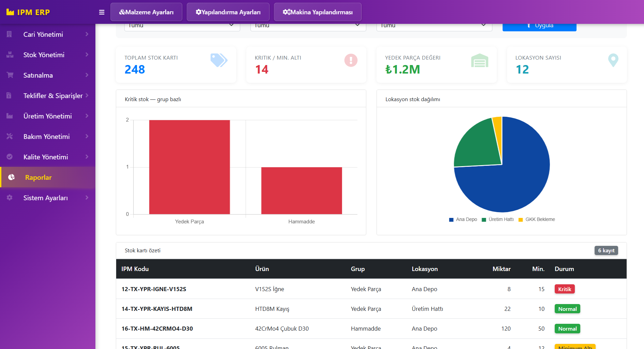Select row 14-TX-YPR-KAYIS-HTD8M
Viewport: 644px width, 349px height.
371,309
